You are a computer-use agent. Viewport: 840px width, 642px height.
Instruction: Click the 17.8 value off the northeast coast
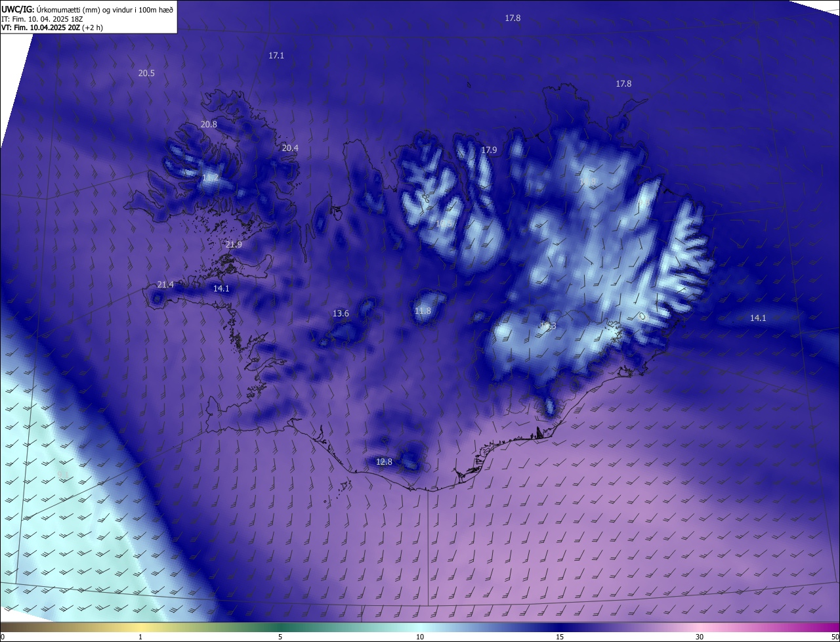623,84
